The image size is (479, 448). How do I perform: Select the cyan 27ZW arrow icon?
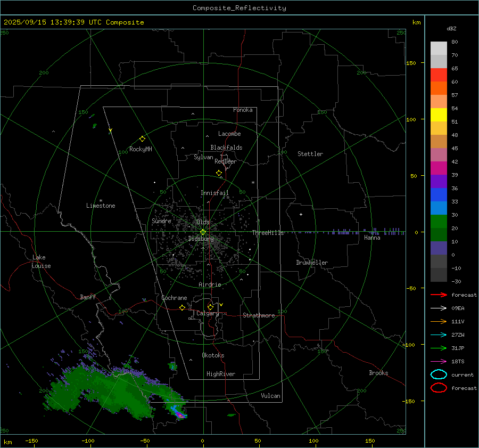[439, 335]
